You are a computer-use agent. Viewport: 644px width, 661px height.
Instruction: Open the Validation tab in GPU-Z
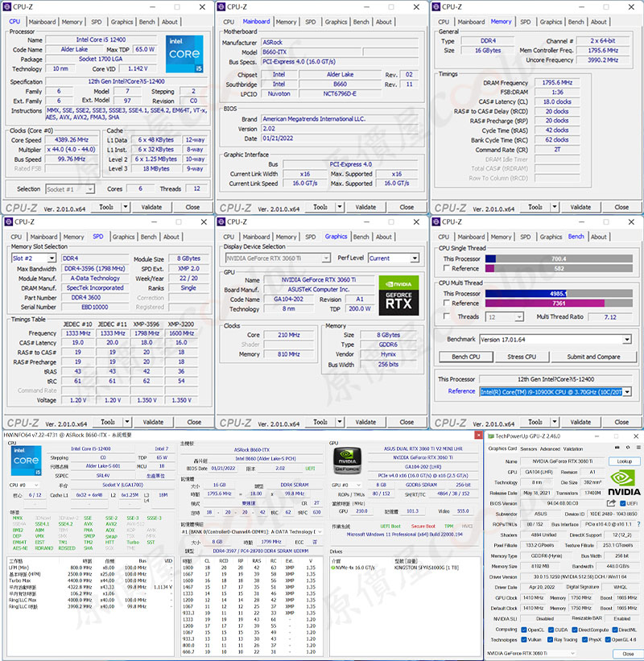573,449
